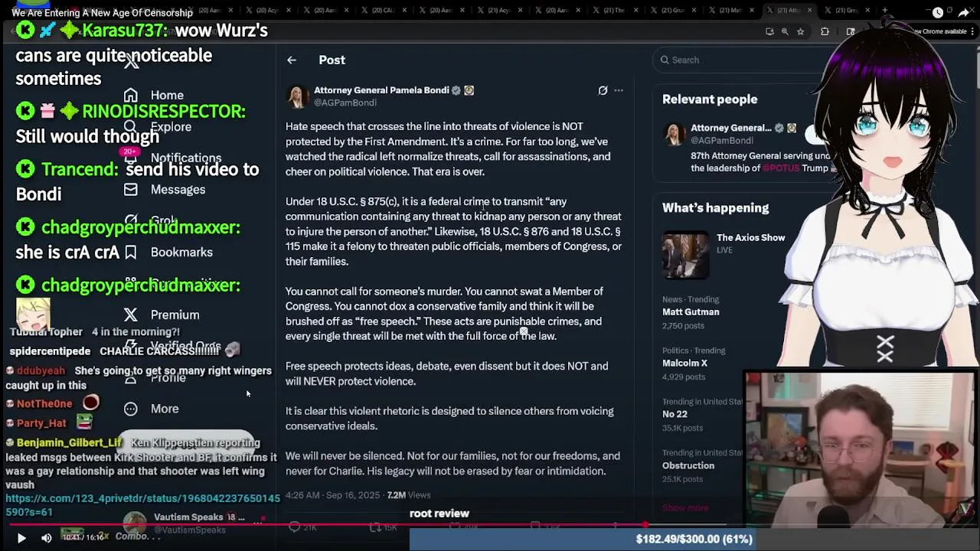This screenshot has height=551, width=980.
Task: Click the reply icon below the post
Action: coord(295,527)
